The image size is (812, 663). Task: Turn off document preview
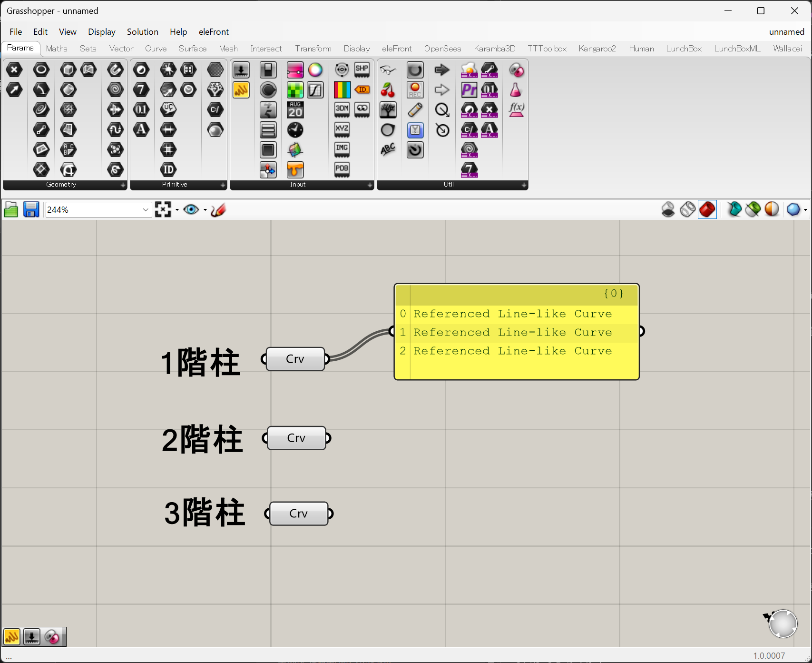(x=668, y=209)
